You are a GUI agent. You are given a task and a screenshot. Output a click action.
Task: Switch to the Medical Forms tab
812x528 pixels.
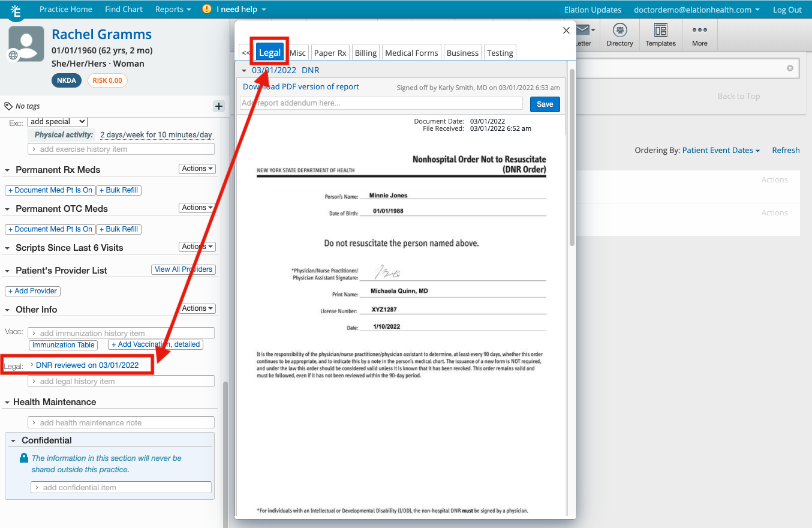pyautogui.click(x=411, y=53)
